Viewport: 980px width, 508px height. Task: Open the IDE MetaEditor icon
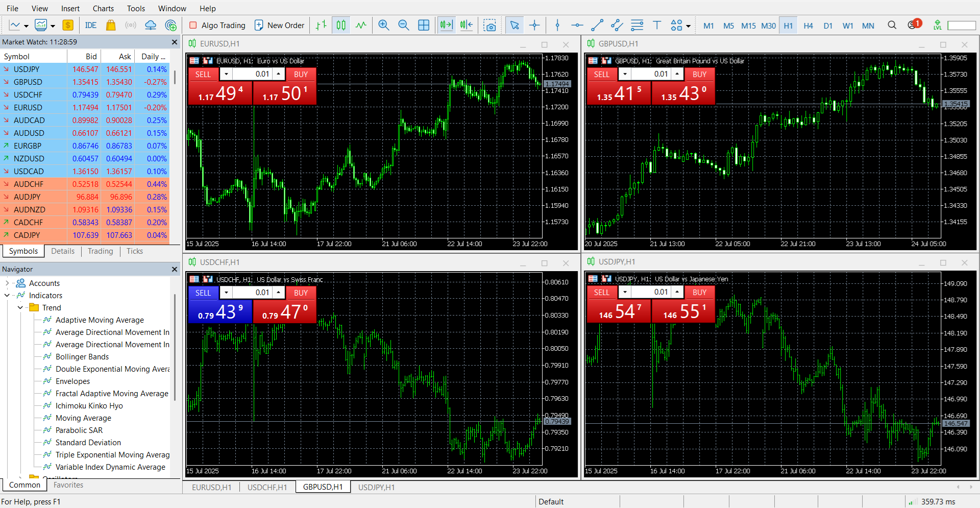(x=90, y=25)
